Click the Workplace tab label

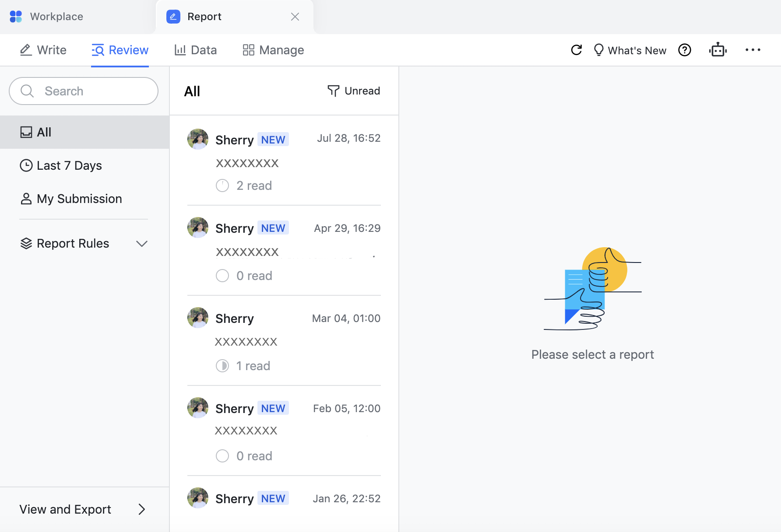click(x=56, y=17)
